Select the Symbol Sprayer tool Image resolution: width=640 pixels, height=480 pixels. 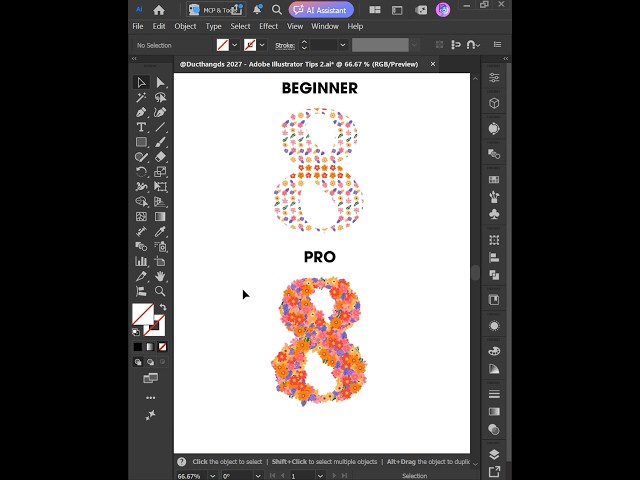point(160,246)
